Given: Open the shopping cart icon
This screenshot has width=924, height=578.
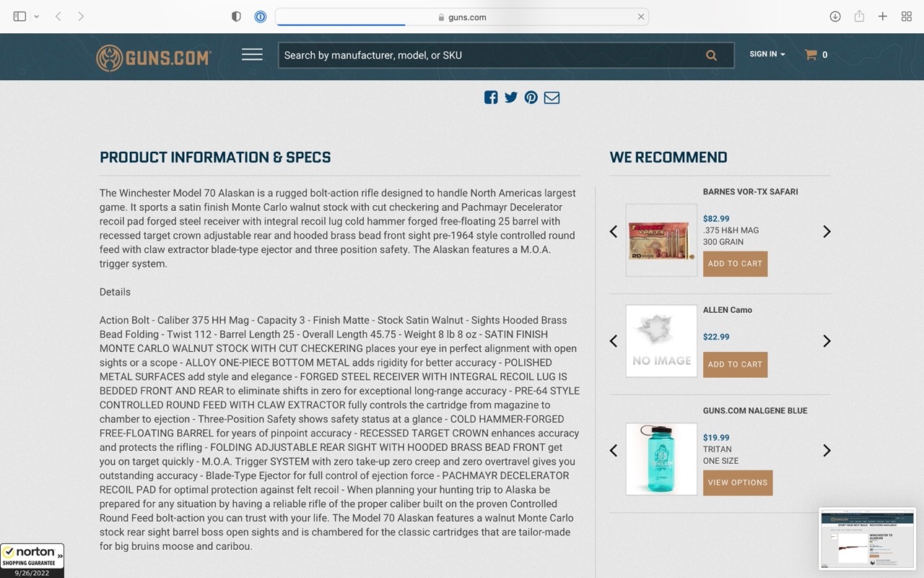Looking at the screenshot, I should coord(811,54).
